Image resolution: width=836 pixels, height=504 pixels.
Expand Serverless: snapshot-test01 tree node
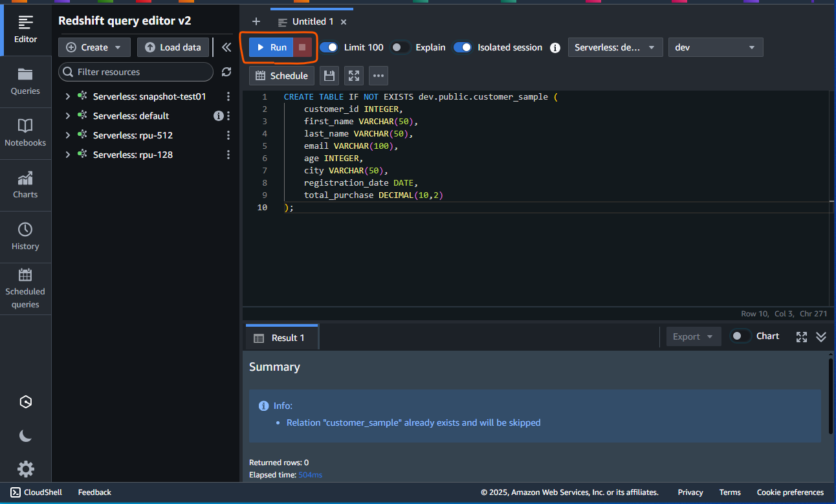pos(67,96)
